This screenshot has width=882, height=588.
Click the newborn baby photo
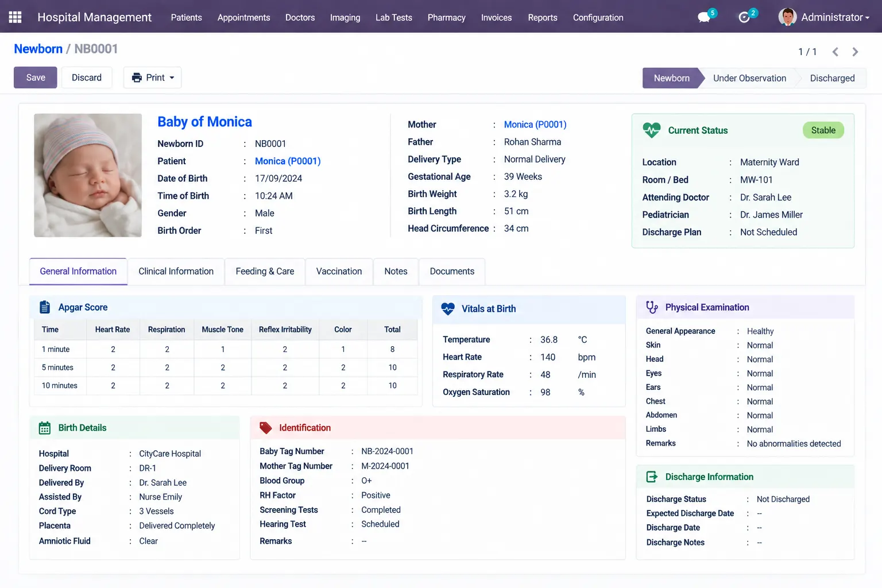pos(88,175)
